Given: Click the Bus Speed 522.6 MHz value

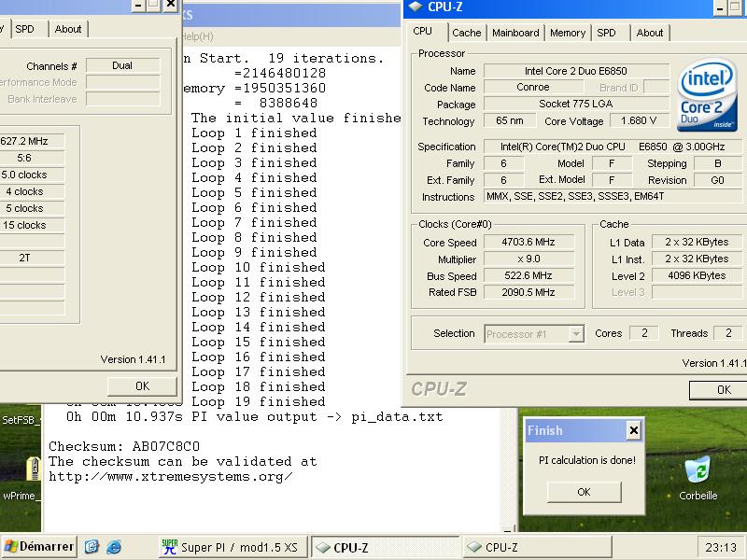Looking at the screenshot, I should tap(529, 275).
